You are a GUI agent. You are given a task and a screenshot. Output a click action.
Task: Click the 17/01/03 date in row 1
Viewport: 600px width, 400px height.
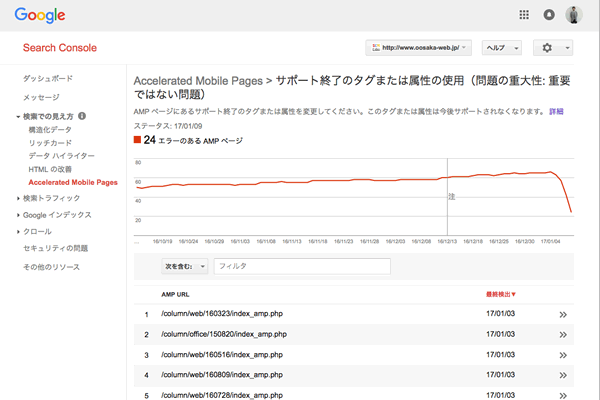501,313
